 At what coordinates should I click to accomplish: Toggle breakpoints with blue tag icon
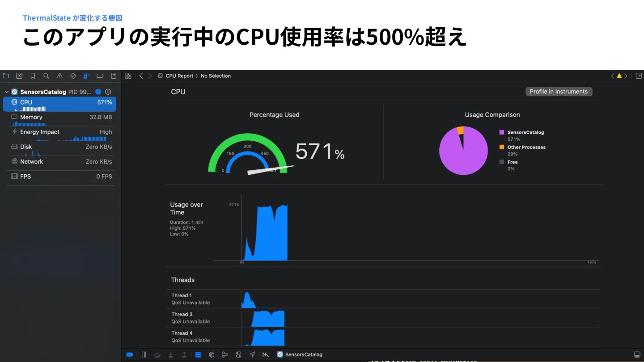(130, 354)
